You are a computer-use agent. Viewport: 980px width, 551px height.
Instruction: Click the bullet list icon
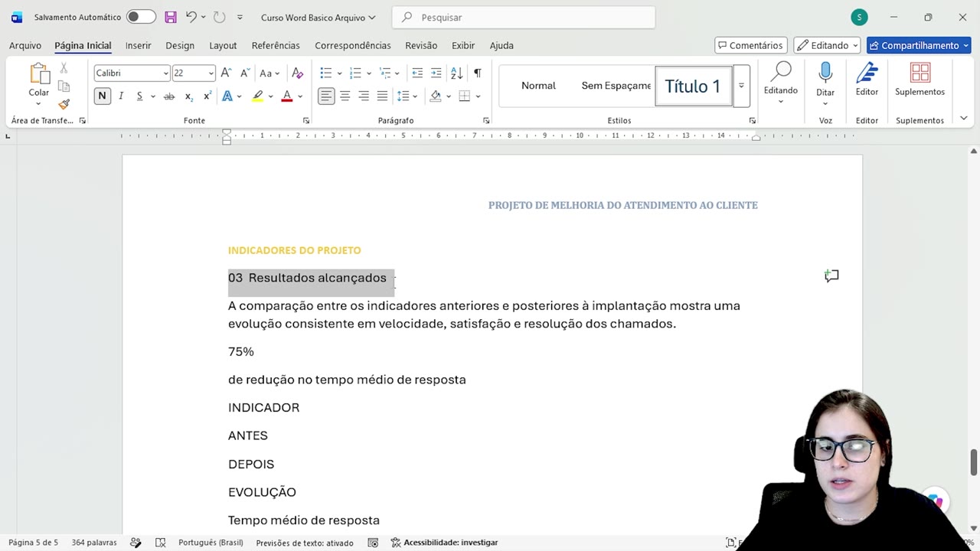pos(326,73)
